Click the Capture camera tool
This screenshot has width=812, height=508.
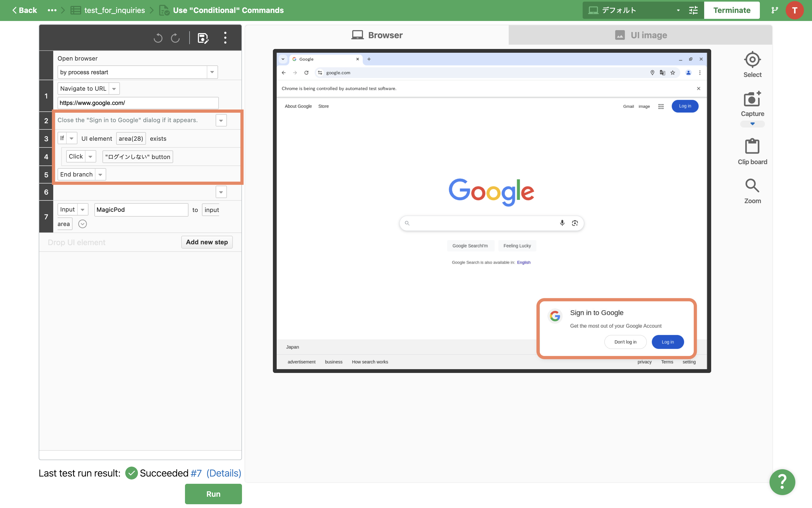[x=752, y=104]
